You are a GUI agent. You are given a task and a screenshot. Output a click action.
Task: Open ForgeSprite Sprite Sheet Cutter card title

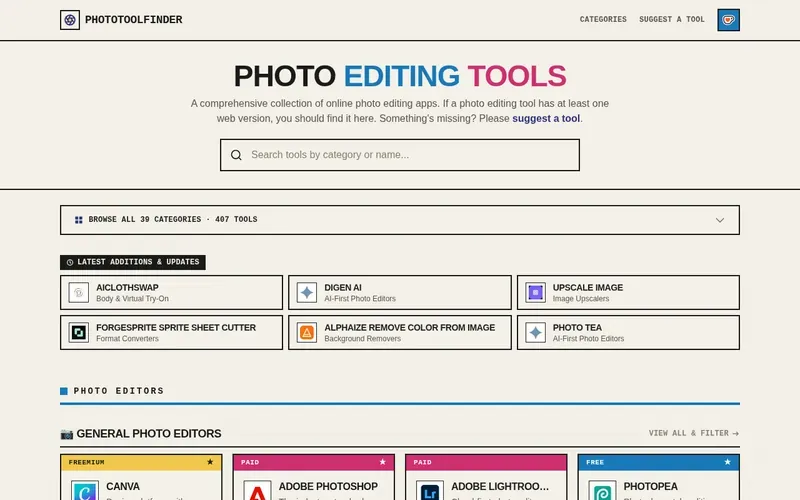click(176, 328)
